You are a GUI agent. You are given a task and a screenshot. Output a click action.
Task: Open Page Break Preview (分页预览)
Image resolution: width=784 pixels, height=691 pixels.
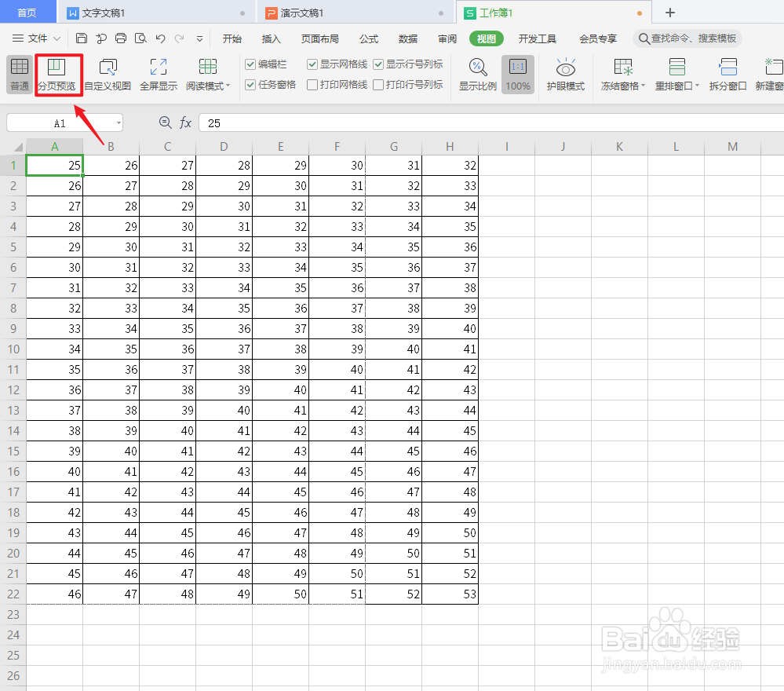(57, 74)
